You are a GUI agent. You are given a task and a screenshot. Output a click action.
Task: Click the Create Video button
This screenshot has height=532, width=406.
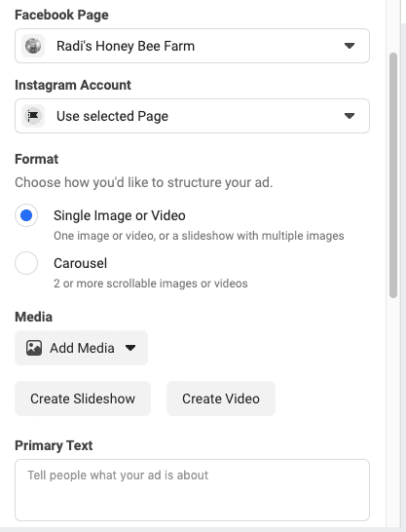221,399
